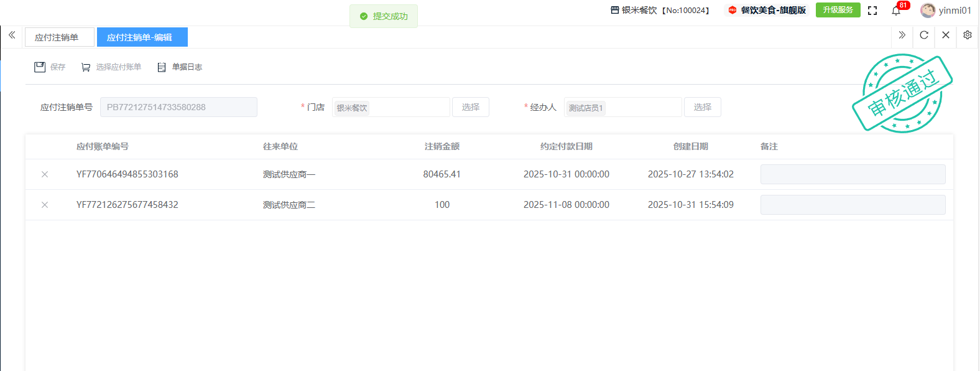The image size is (980, 371).
Task: Toggle fullscreen mode icon
Action: click(872, 11)
